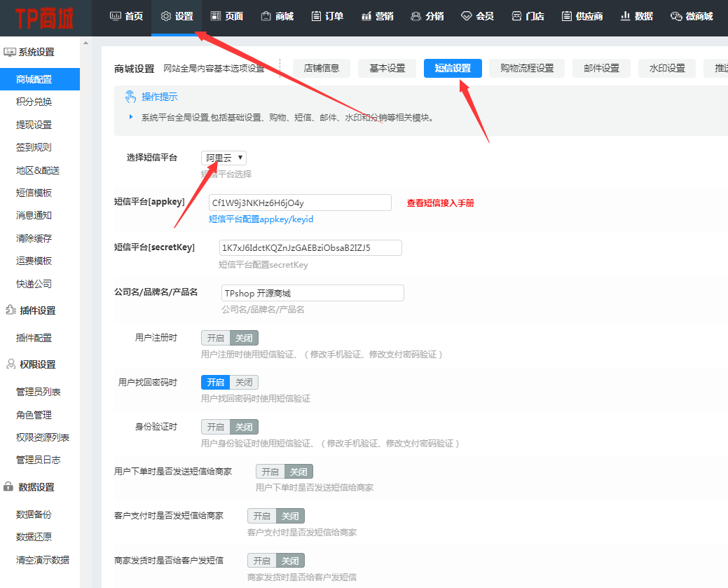Click the WeChat icon beside 微商城
728x588 pixels.
click(675, 16)
